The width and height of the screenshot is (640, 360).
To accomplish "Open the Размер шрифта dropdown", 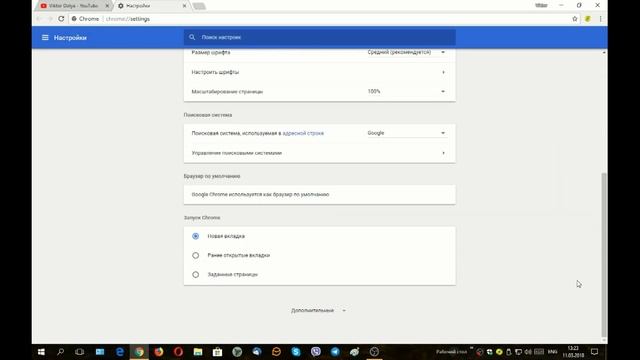I will coord(407,52).
